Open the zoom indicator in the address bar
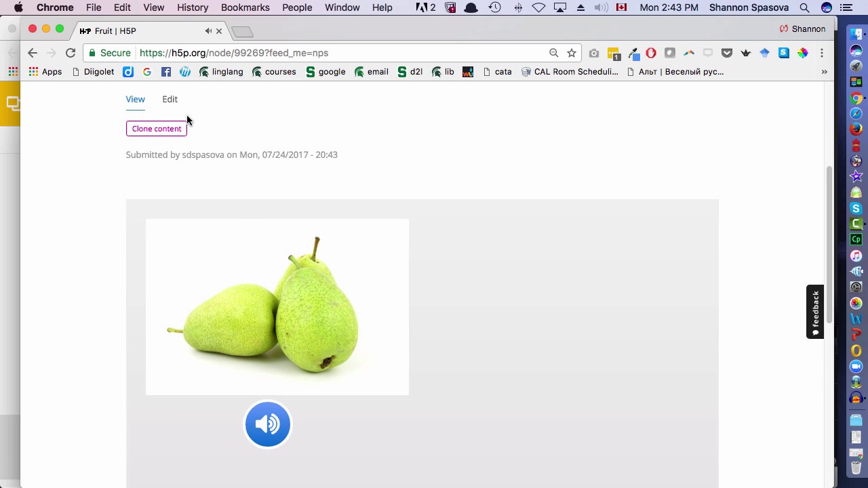 pyautogui.click(x=554, y=53)
